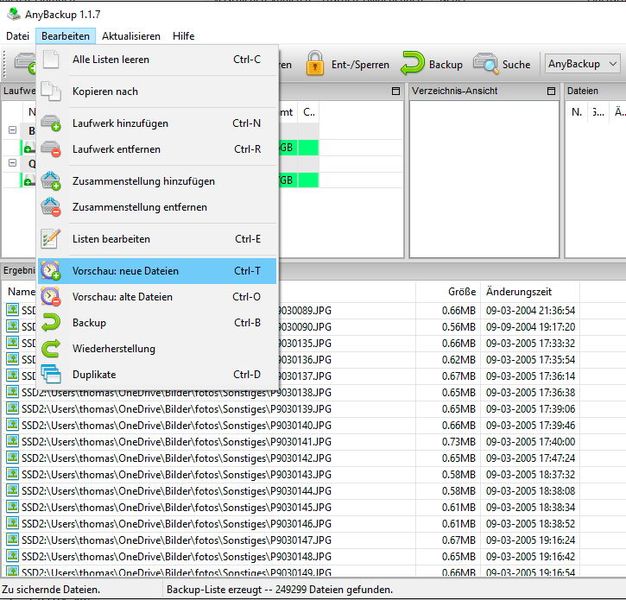The height and width of the screenshot is (600, 626).
Task: Click the basket minus icon beside Zusammenstellung entfernen
Action: (51, 207)
